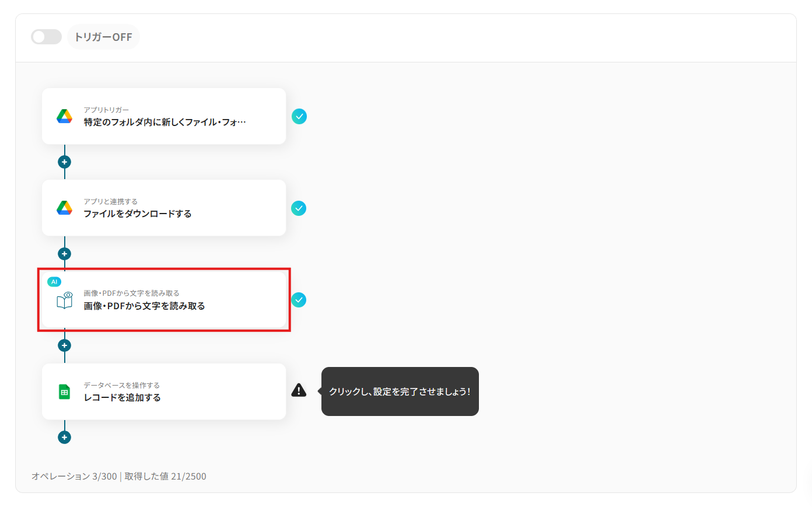This screenshot has width=812, height=507.
Task: Click checkmark beside file download step
Action: pyautogui.click(x=299, y=208)
